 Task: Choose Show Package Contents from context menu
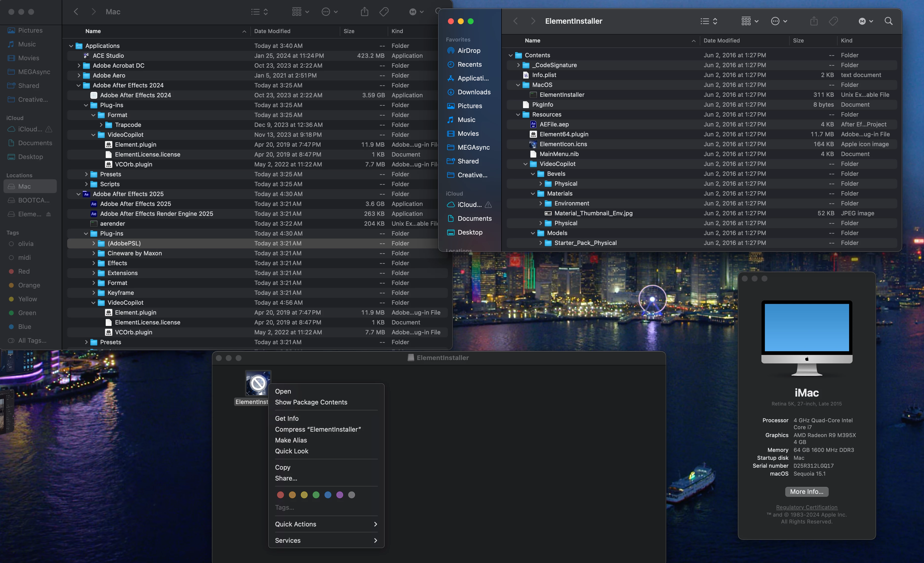[x=311, y=402]
